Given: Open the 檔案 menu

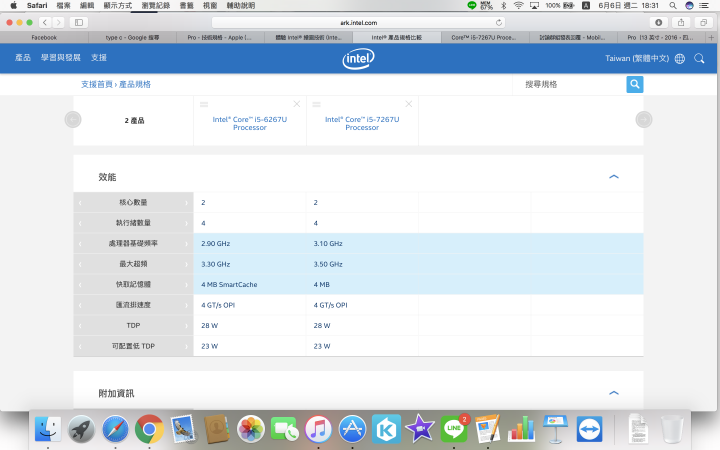Looking at the screenshot, I should [63, 6].
